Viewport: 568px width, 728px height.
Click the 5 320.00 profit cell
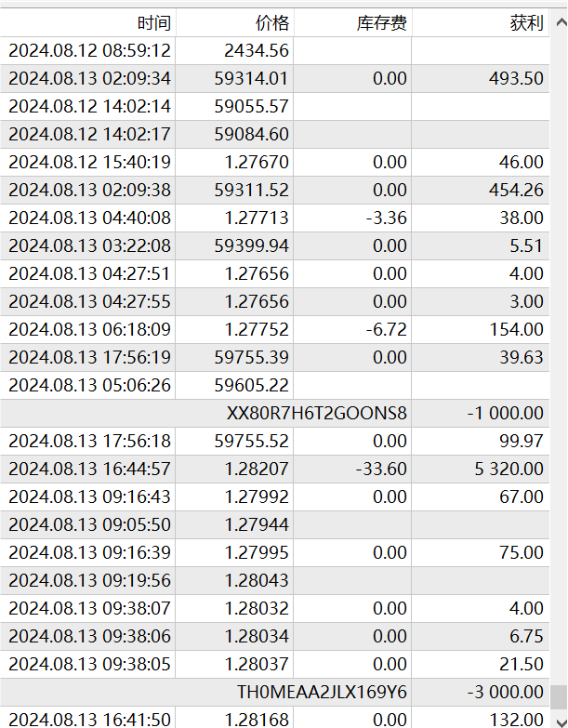[x=508, y=470]
